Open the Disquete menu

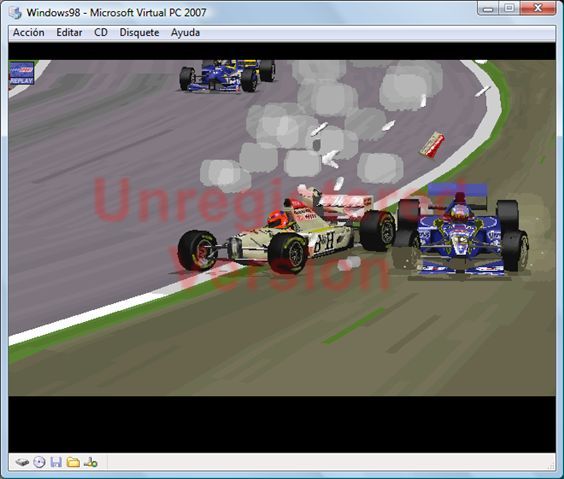click(x=139, y=33)
